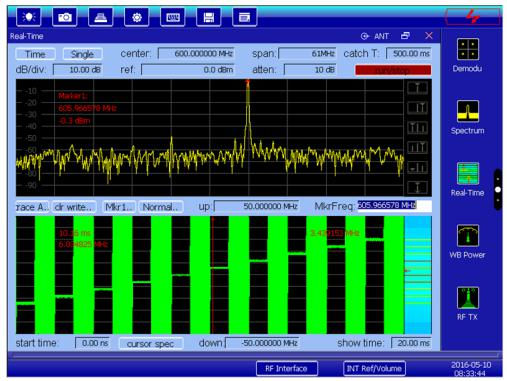Click the red vertical cursor in spectrogram

(x=212, y=275)
